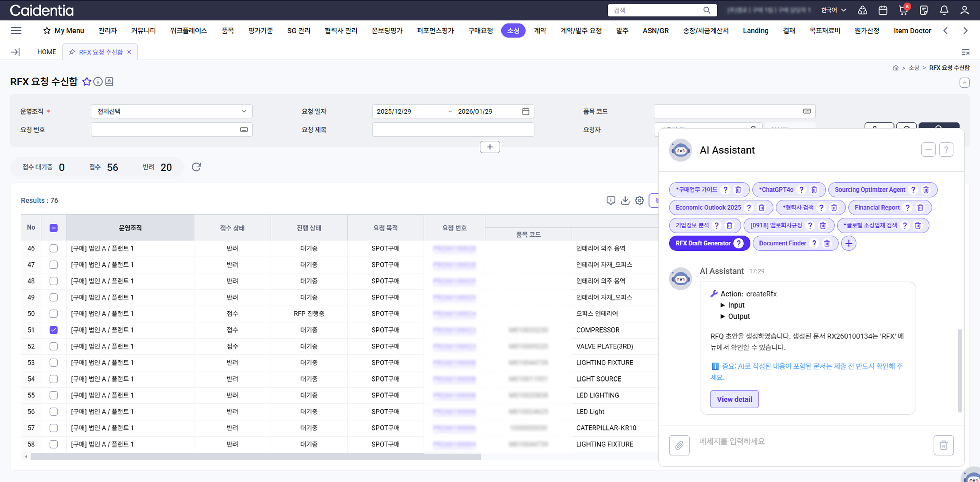Switch to the HOME tab
Screen dimensions: 980x482
46,52
